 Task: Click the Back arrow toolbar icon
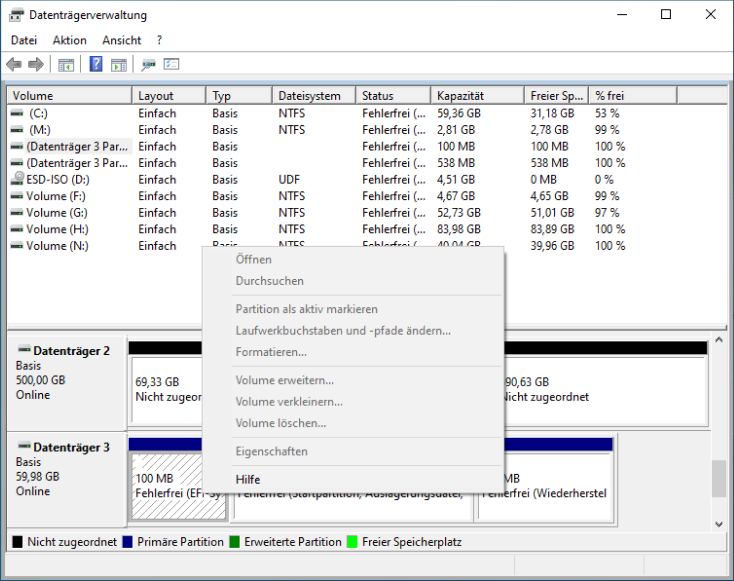click(x=14, y=64)
